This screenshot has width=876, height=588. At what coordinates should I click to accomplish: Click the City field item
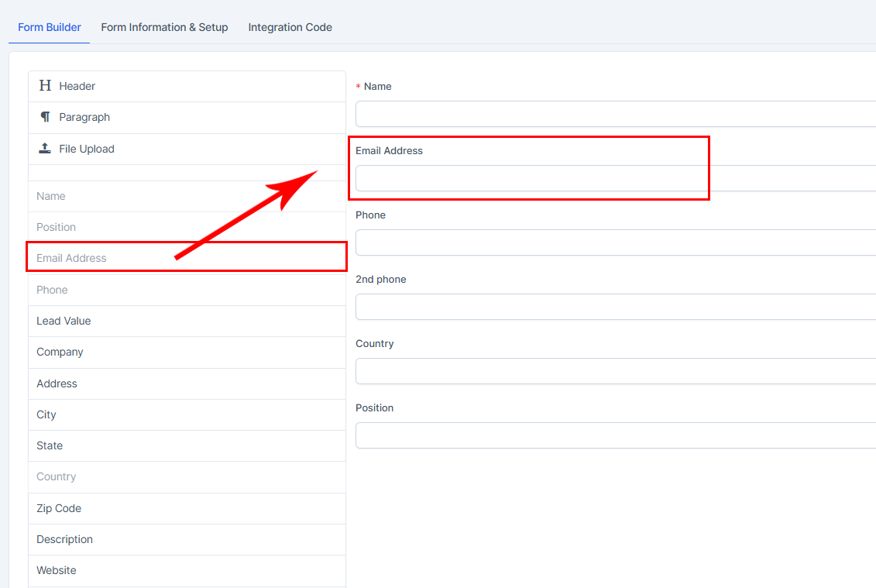click(x=46, y=414)
